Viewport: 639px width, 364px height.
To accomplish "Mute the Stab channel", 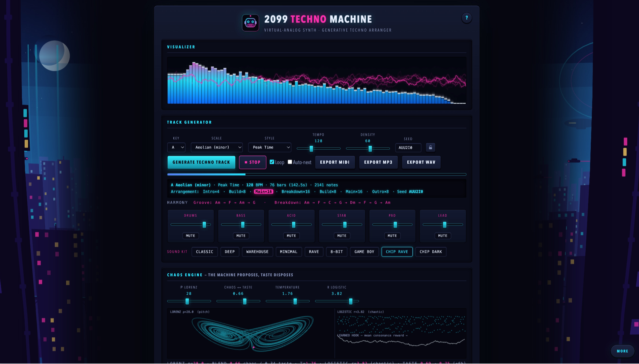I will click(x=342, y=236).
